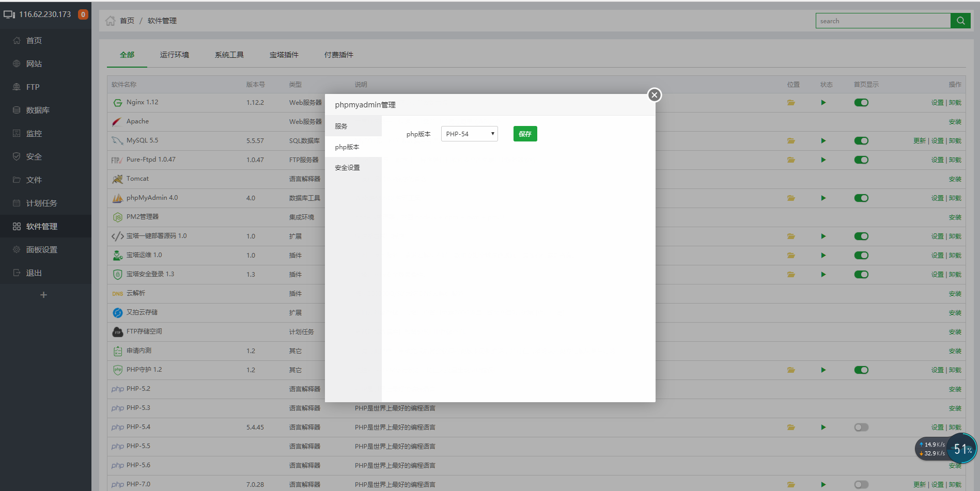Open the 付费插件 tab
This screenshot has height=491, width=980.
coord(338,54)
